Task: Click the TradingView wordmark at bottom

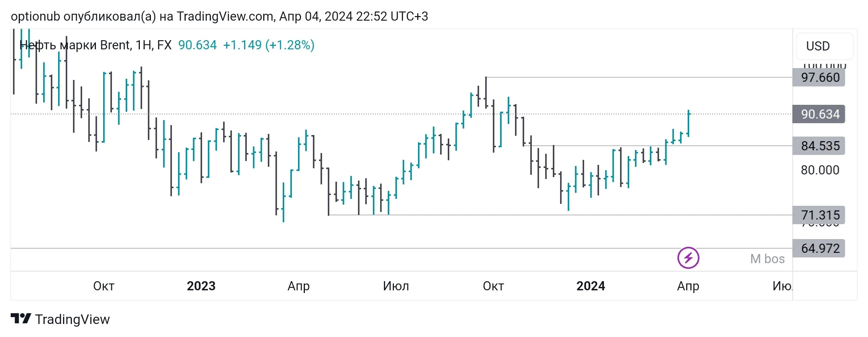Action: point(72,319)
